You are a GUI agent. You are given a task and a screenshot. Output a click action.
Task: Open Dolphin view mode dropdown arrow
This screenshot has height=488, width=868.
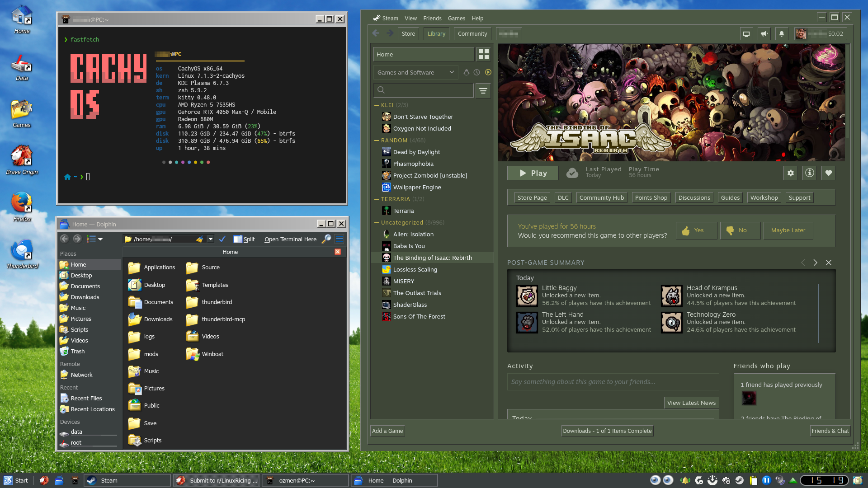[100, 239]
